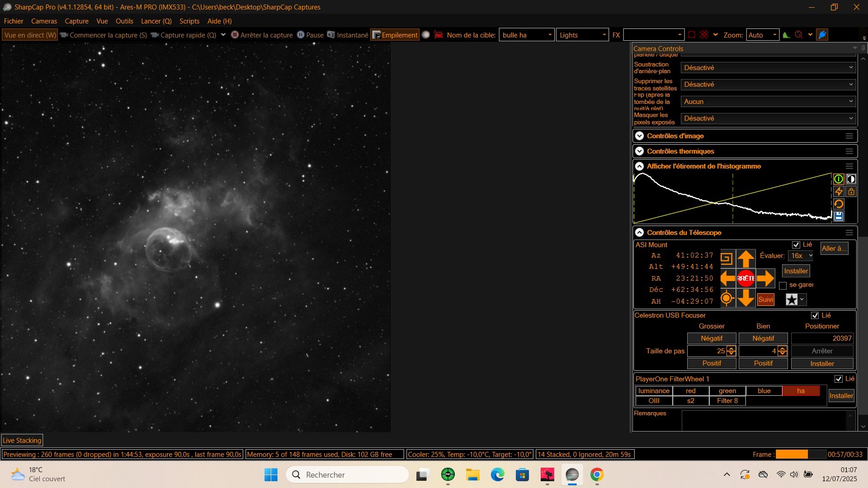Click the red square selection area icon

click(x=691, y=35)
